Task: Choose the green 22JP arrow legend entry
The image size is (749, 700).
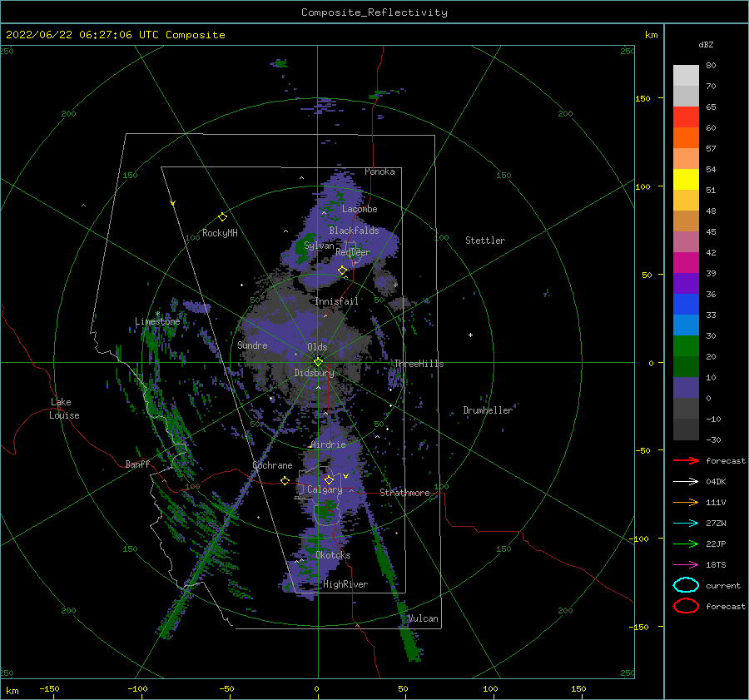Action: click(686, 544)
